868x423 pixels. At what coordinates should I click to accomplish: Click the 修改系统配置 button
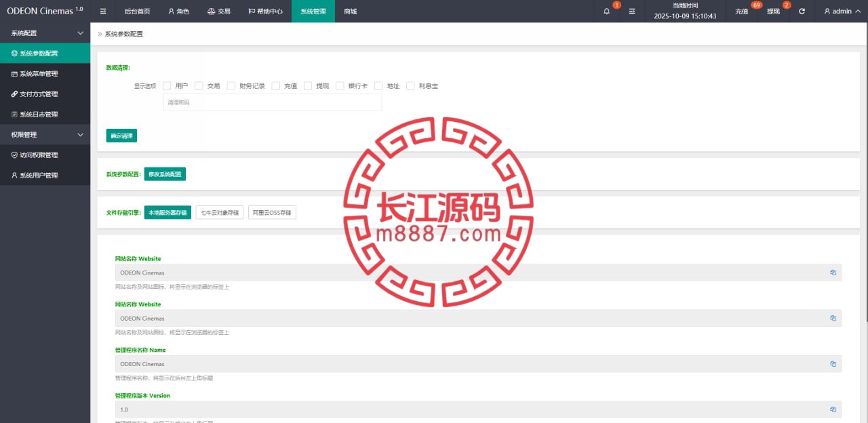click(x=165, y=174)
